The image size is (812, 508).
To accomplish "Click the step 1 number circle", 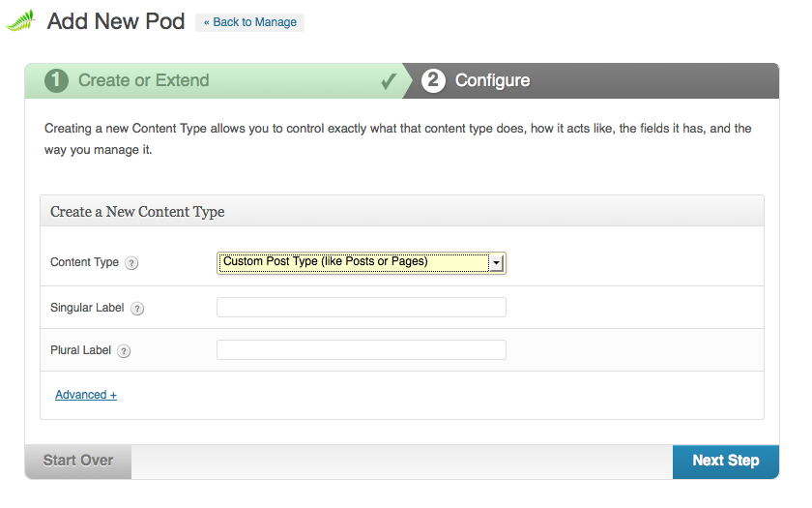I will (56, 81).
